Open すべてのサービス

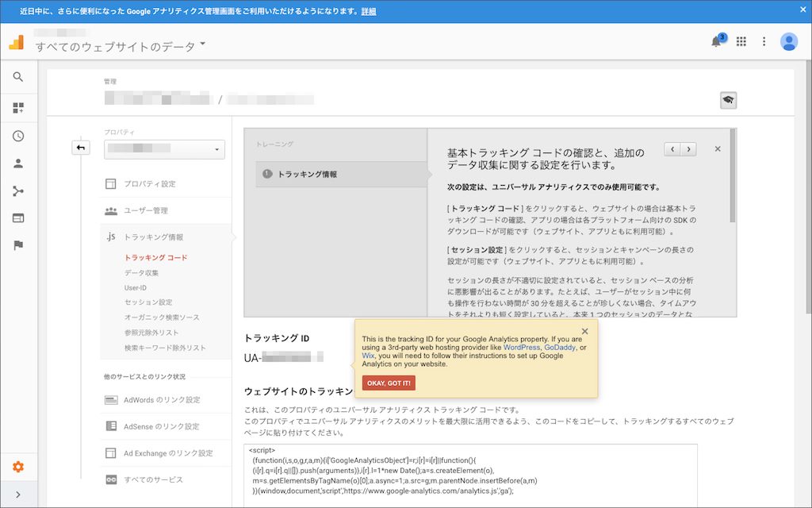[x=153, y=479]
